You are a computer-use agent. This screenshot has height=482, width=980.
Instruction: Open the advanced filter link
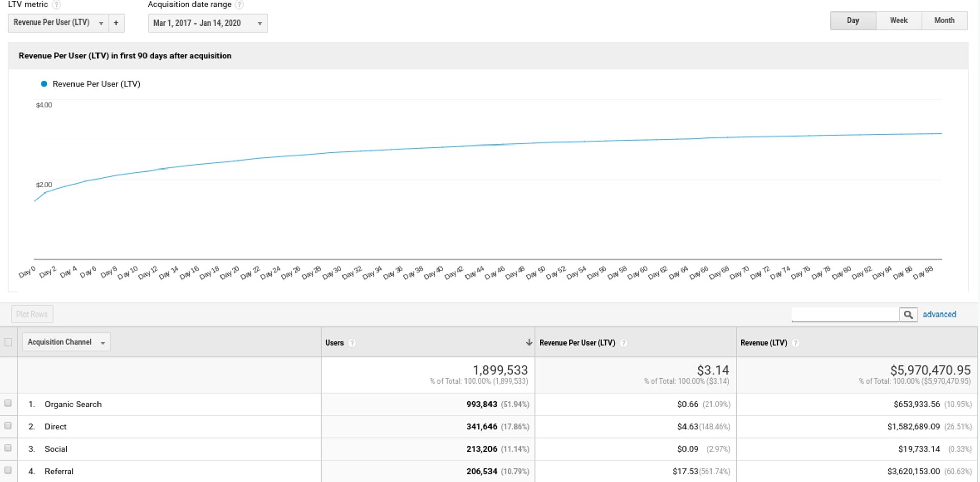click(939, 315)
